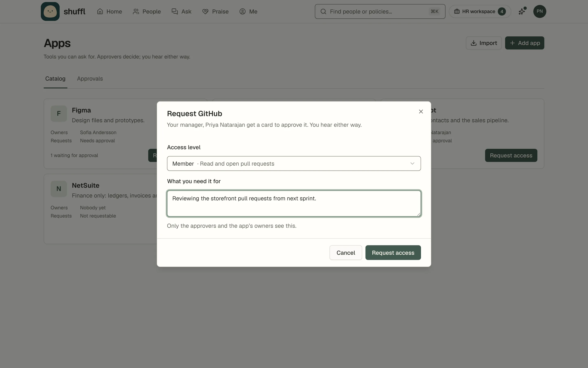Click the Figma app title
The width and height of the screenshot is (588, 368).
coord(81,110)
